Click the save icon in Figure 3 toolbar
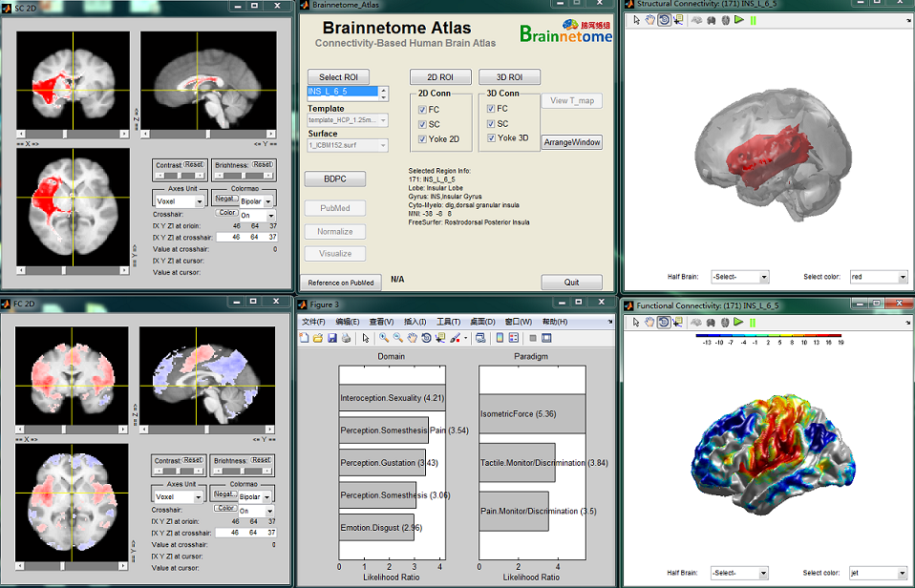This screenshot has width=915, height=588. tap(331, 338)
